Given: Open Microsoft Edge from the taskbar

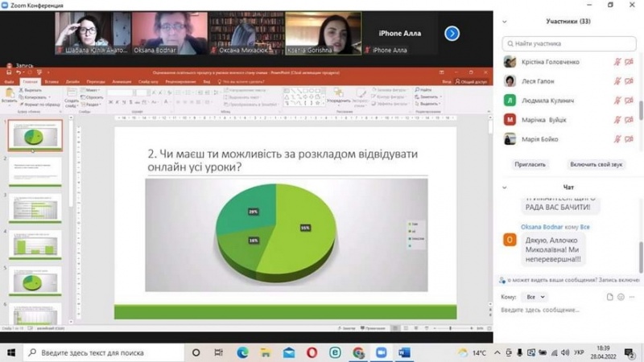Looking at the screenshot, I should click(x=242, y=352).
